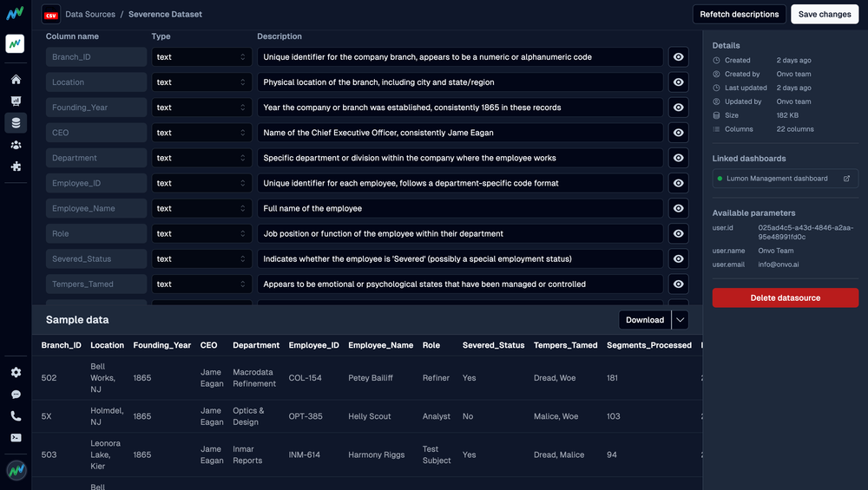Open the terminal console icon in sidebar
The height and width of the screenshot is (490, 868).
[16, 438]
